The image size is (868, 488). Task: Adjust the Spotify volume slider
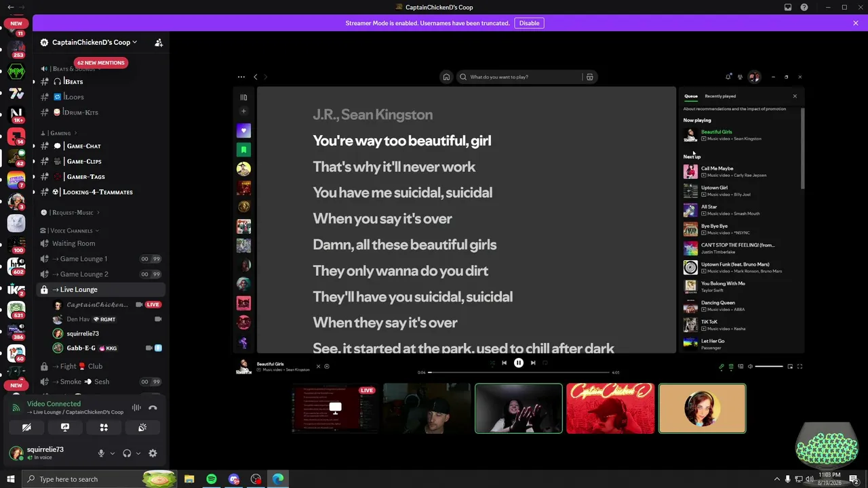click(769, 367)
